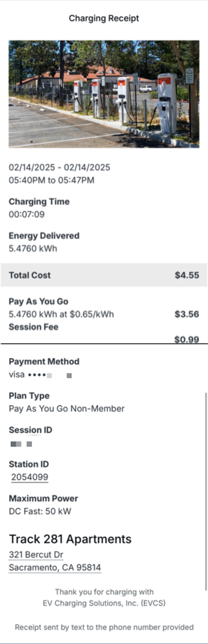
Task: Click the Track 281 Apartments heading
Action: tap(70, 539)
